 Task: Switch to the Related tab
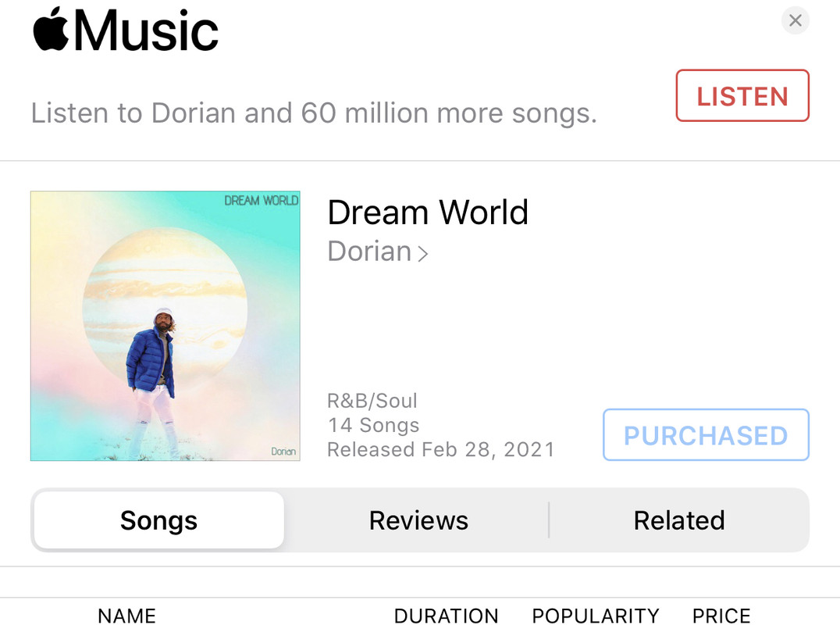[679, 520]
